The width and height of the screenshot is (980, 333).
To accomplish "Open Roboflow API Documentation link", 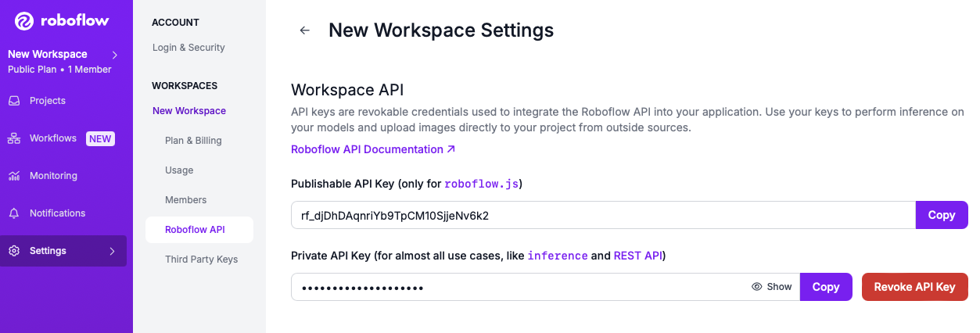I will pos(373,149).
